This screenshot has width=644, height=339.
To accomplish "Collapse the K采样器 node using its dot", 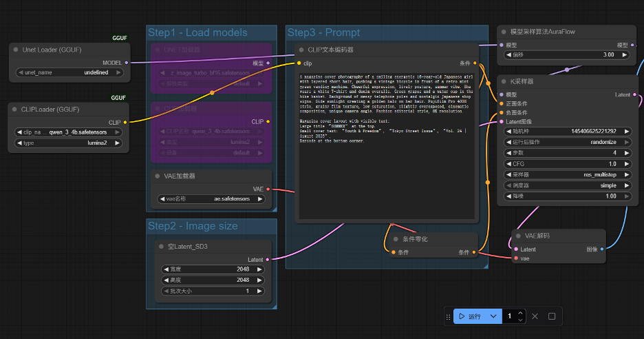I will pos(504,81).
